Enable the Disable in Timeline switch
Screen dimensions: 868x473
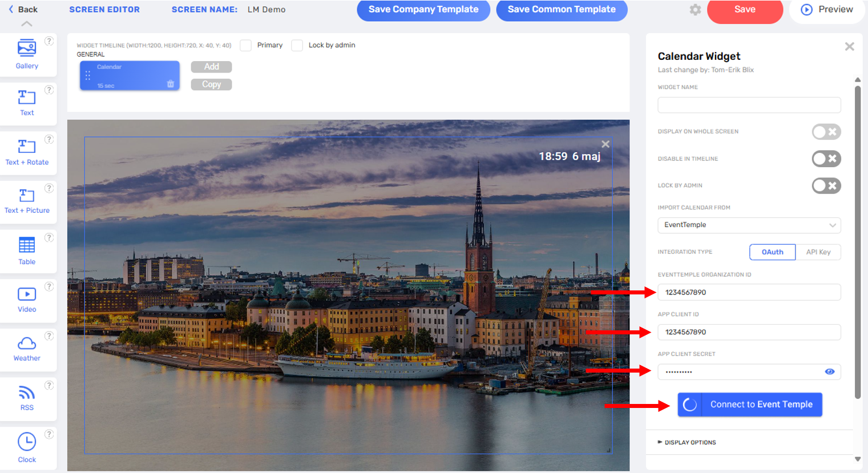826,159
